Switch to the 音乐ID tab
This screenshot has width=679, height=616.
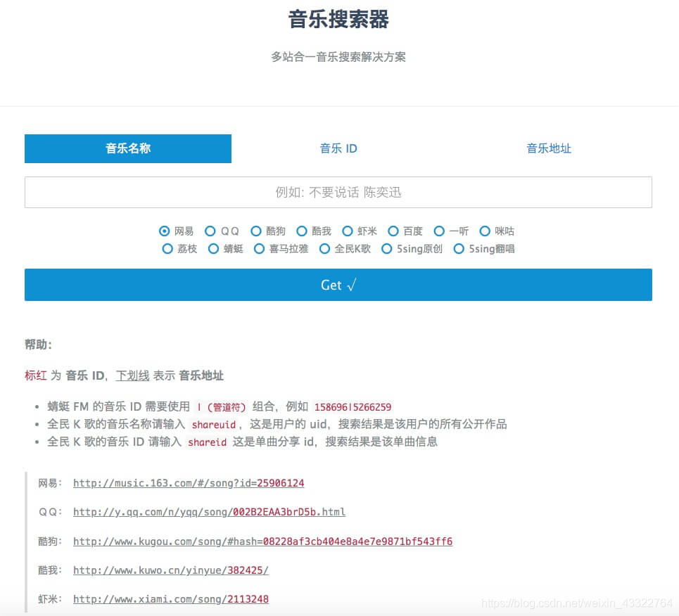pyautogui.click(x=338, y=148)
